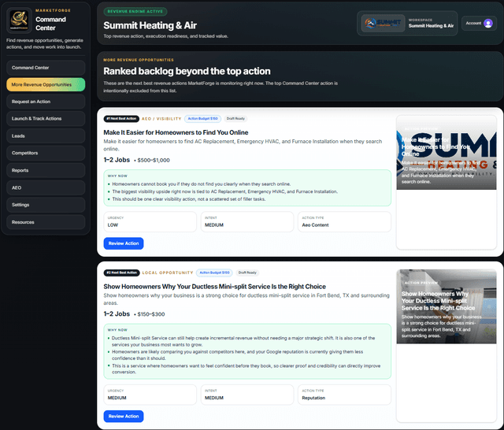Screen dimensions: 504x430
Task: Click the Ranked backlog beyond the top action heading
Action: [x=187, y=71]
